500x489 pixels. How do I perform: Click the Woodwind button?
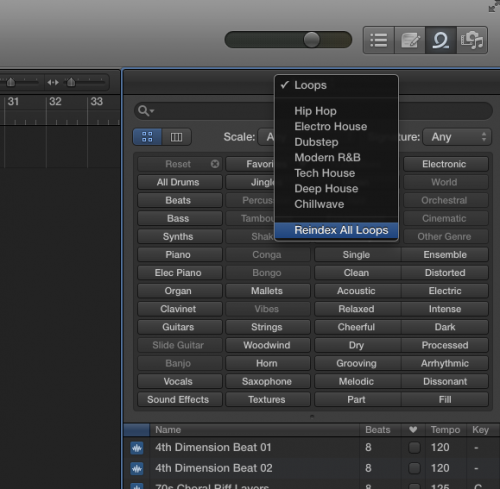coord(268,345)
